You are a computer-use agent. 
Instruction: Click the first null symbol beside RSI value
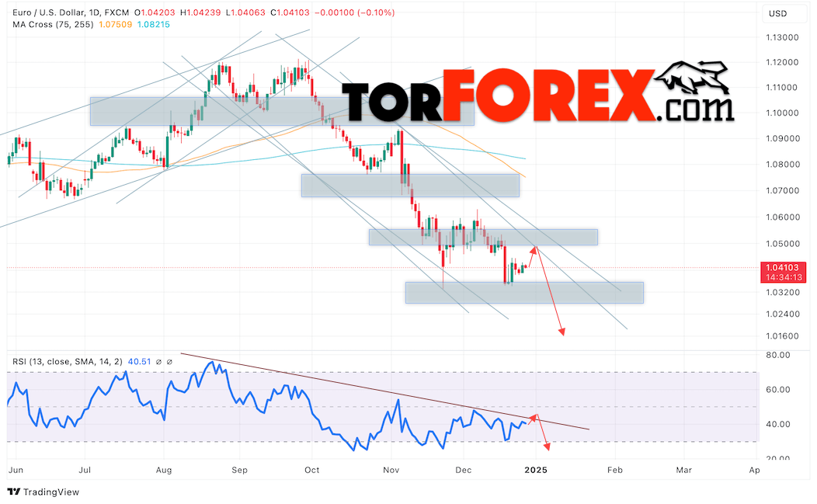click(x=159, y=361)
